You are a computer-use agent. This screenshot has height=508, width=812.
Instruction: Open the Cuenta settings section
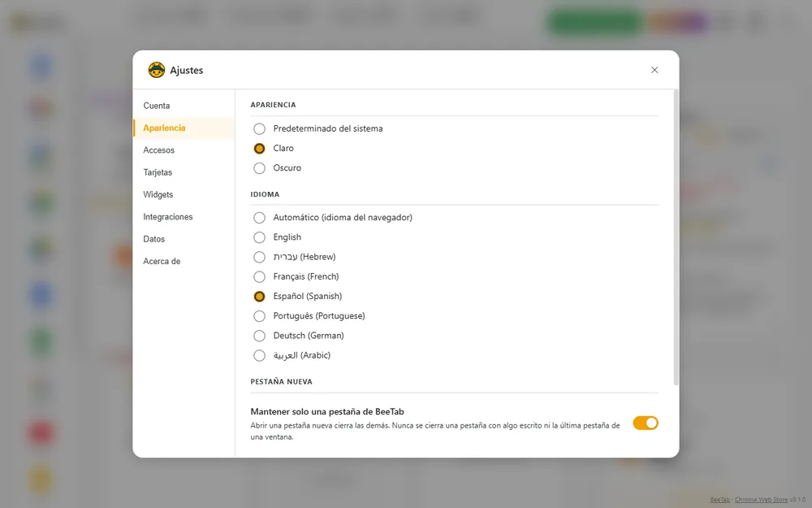point(184,106)
